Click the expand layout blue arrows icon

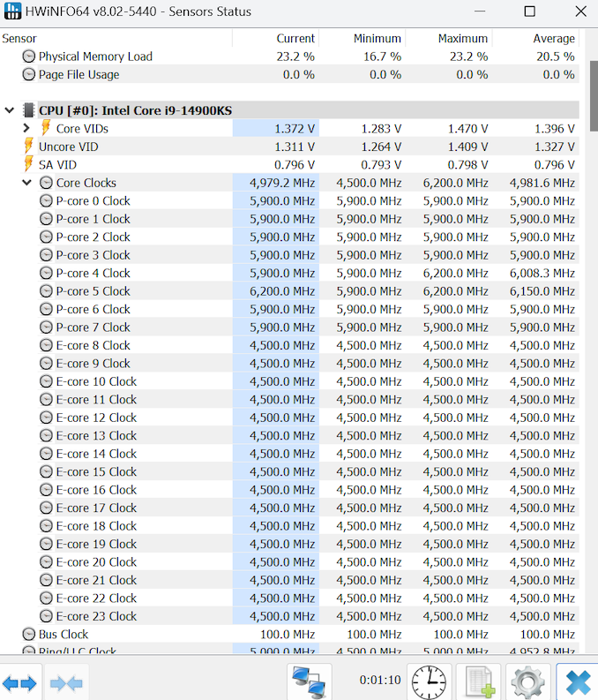pos(19,683)
